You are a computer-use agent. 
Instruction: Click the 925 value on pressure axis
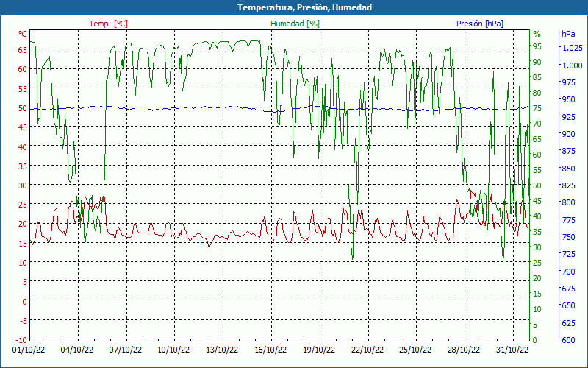pos(568,117)
